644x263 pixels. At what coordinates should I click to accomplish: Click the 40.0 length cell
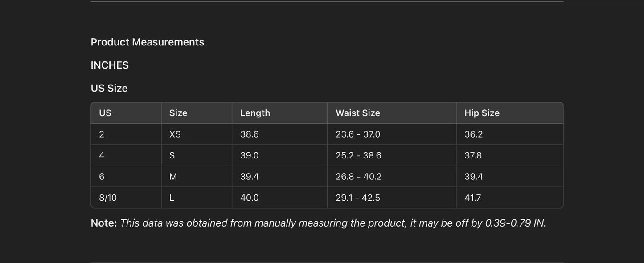tap(250, 198)
